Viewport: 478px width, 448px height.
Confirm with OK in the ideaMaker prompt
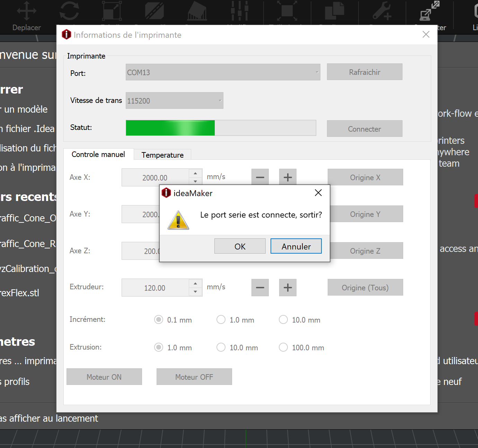240,246
